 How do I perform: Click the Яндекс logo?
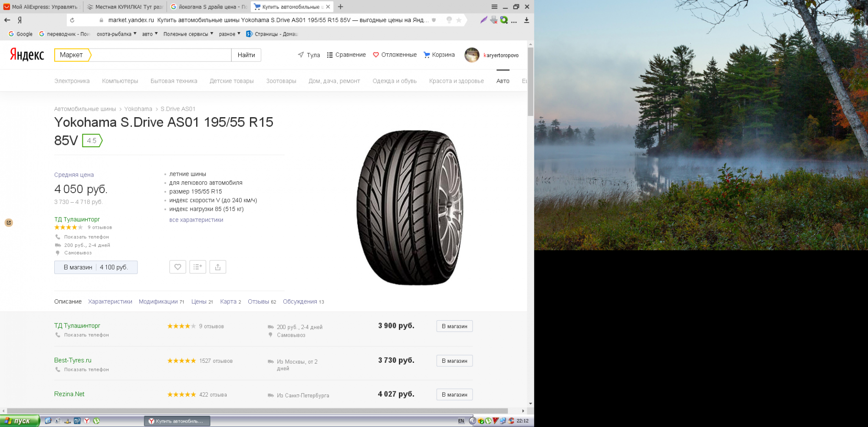pyautogui.click(x=27, y=55)
